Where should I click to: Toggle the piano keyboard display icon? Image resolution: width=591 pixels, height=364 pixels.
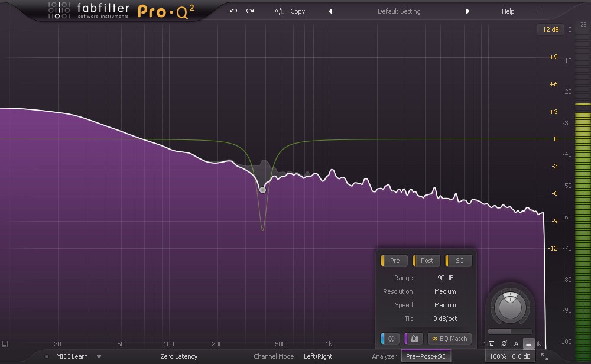pyautogui.click(x=5, y=344)
